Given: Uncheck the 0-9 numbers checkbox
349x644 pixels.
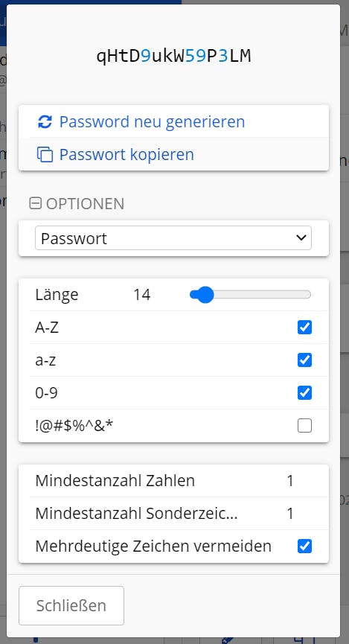Looking at the screenshot, I should (x=304, y=393).
